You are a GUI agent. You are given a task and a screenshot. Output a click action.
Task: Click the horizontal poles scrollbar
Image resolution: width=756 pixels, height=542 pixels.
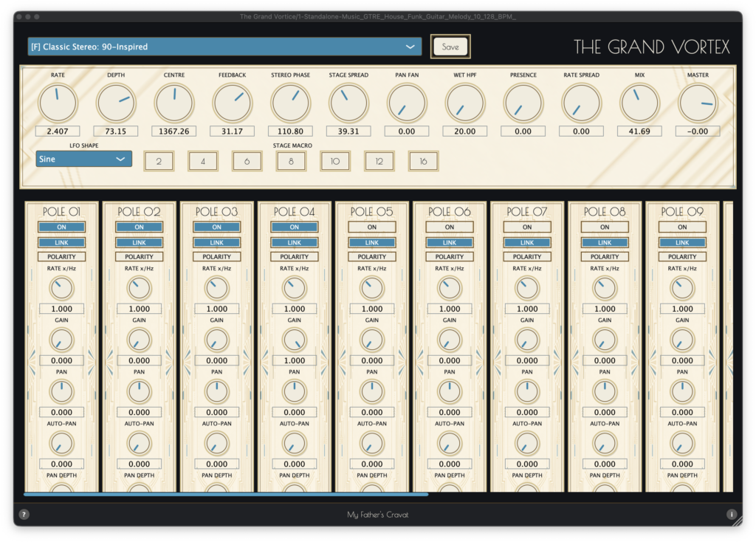coord(226,494)
